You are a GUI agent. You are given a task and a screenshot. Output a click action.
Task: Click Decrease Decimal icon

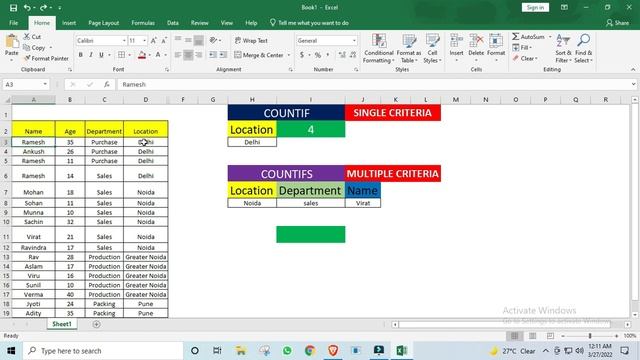pos(353,55)
